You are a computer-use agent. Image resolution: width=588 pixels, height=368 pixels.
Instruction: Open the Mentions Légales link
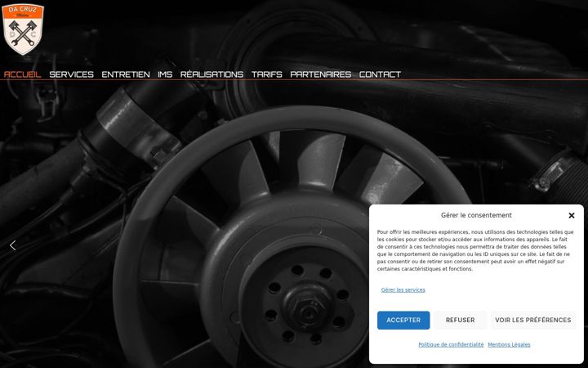tap(509, 344)
